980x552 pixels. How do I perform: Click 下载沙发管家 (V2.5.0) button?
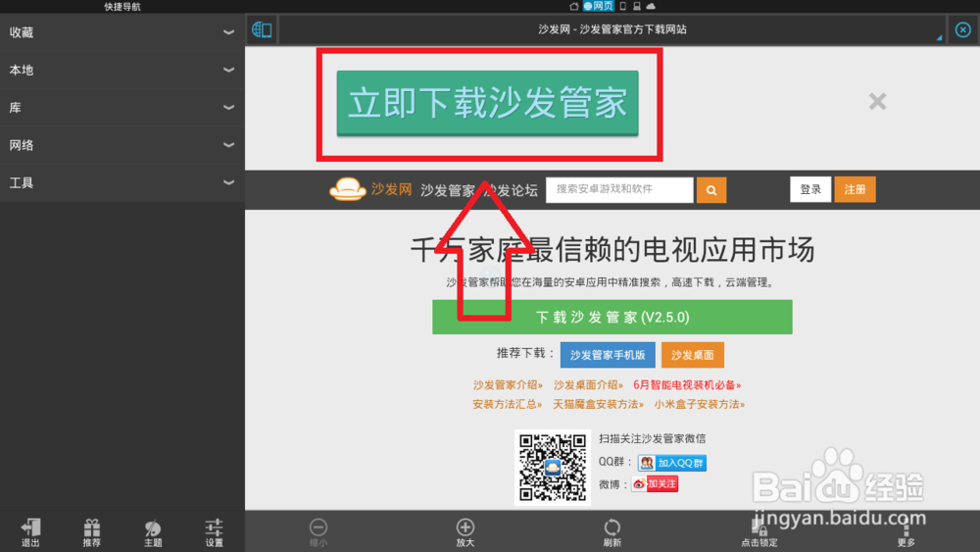612,317
